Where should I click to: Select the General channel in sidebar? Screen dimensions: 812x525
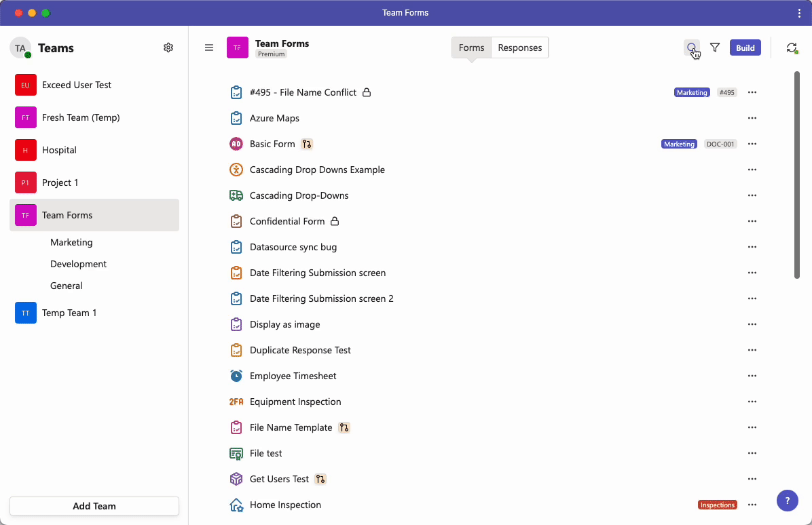point(67,286)
